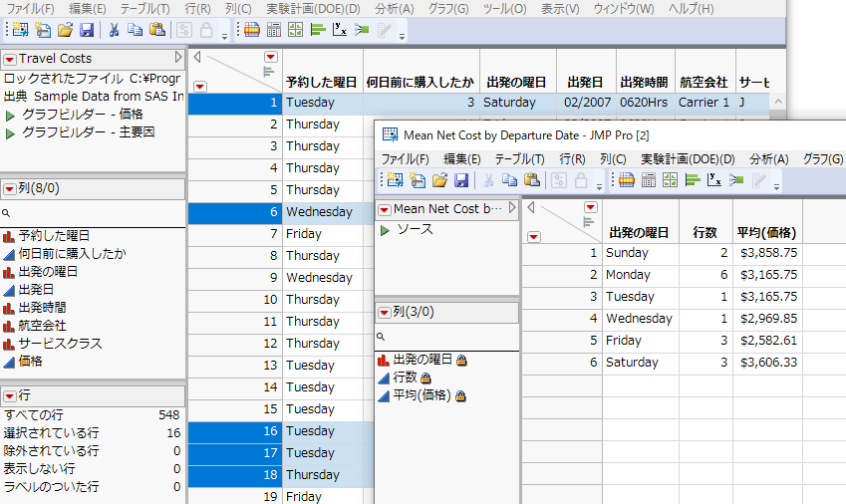Screen dimensions: 846x504
Task: Click Save floppy icon in Travel Costs toolbar
Action: coord(87,30)
